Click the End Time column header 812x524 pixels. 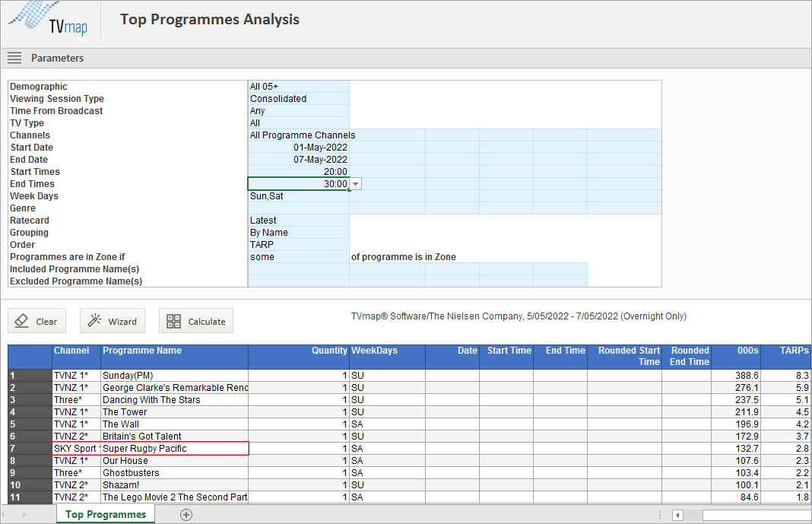(560, 357)
